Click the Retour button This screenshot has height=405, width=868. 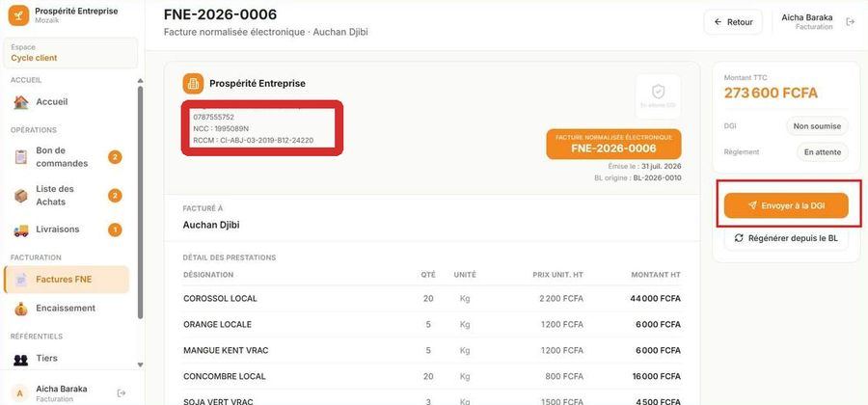click(x=733, y=22)
